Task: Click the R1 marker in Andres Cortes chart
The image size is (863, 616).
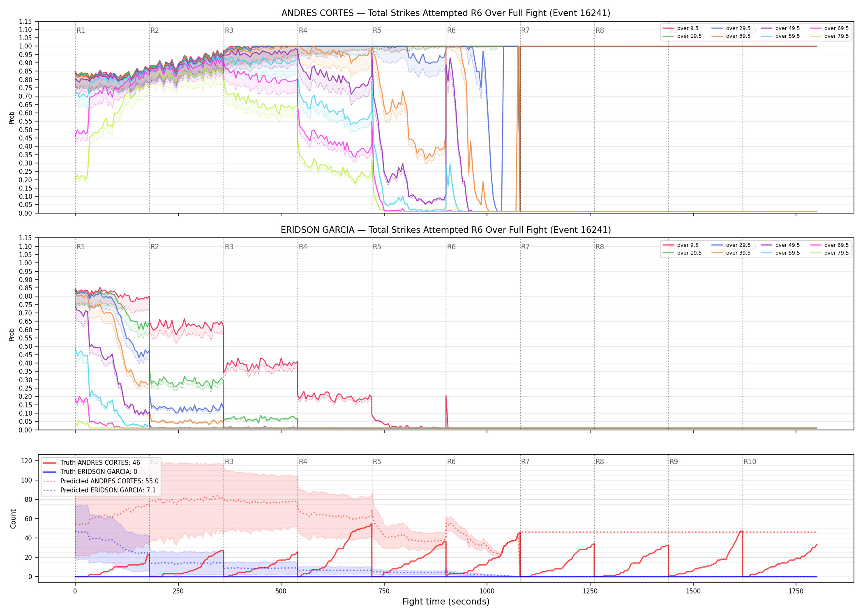Action: 81,30
